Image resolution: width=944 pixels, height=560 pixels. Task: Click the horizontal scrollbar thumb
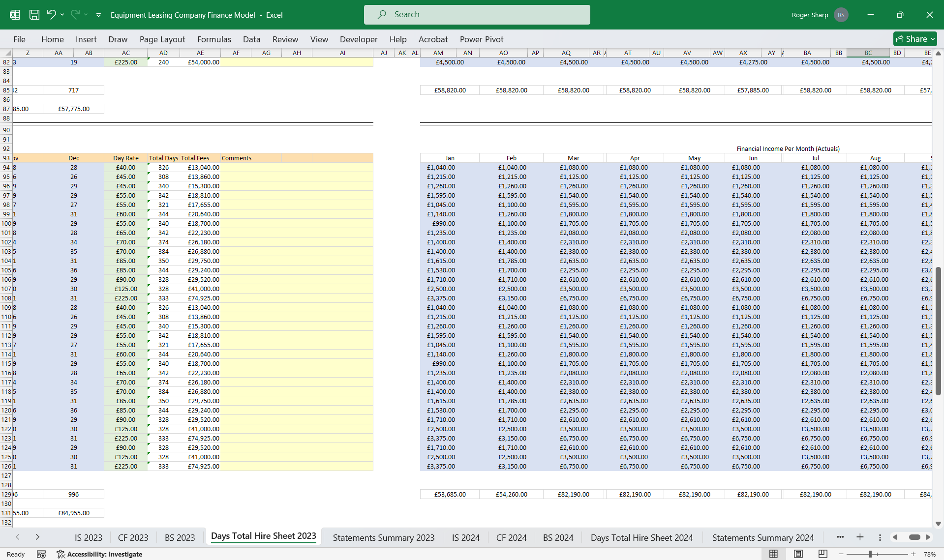[914, 537]
